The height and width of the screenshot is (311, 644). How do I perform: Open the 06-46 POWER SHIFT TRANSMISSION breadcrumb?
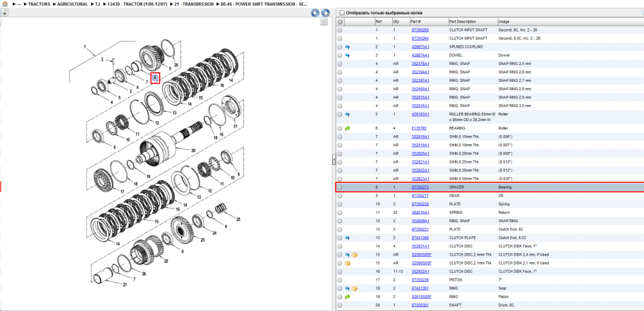pyautogui.click(x=264, y=4)
